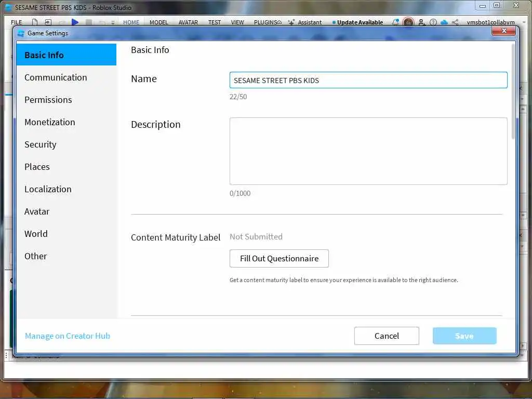Close the Game Settings dialog
Image resolution: width=532 pixels, height=399 pixels.
(x=504, y=31)
